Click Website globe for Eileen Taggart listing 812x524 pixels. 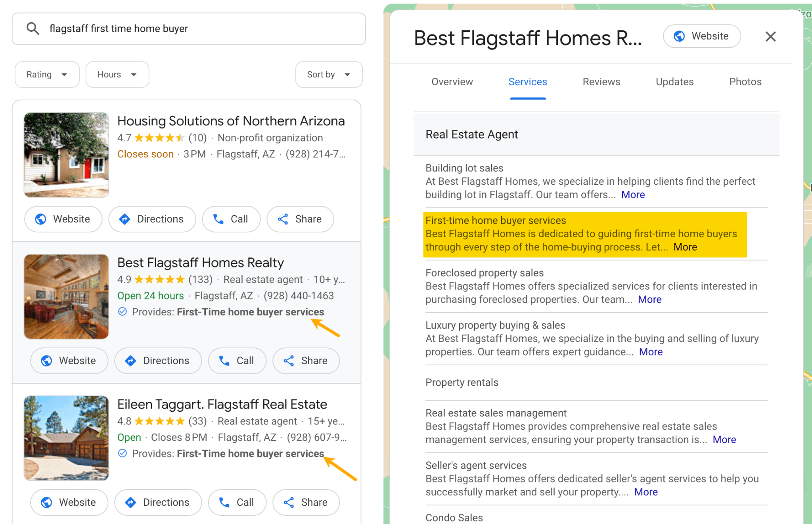47,502
